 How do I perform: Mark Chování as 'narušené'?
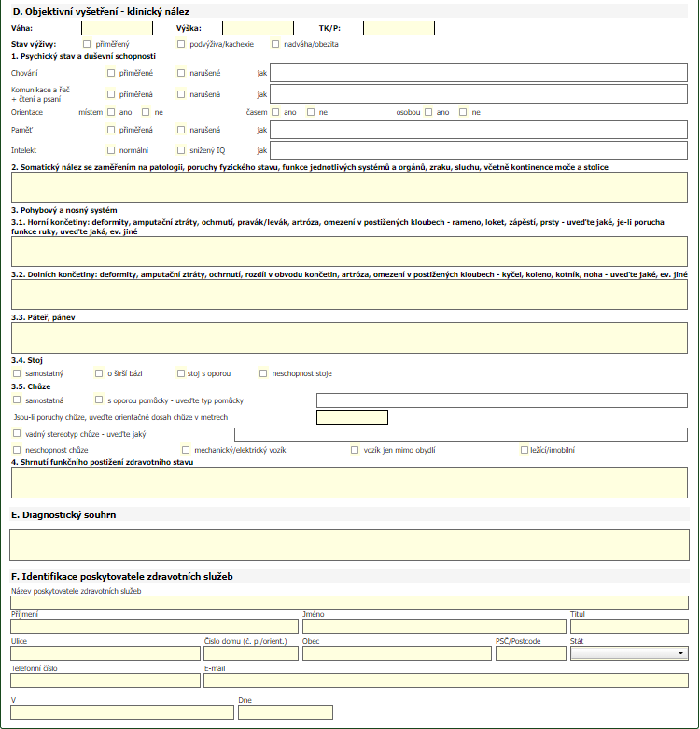181,73
